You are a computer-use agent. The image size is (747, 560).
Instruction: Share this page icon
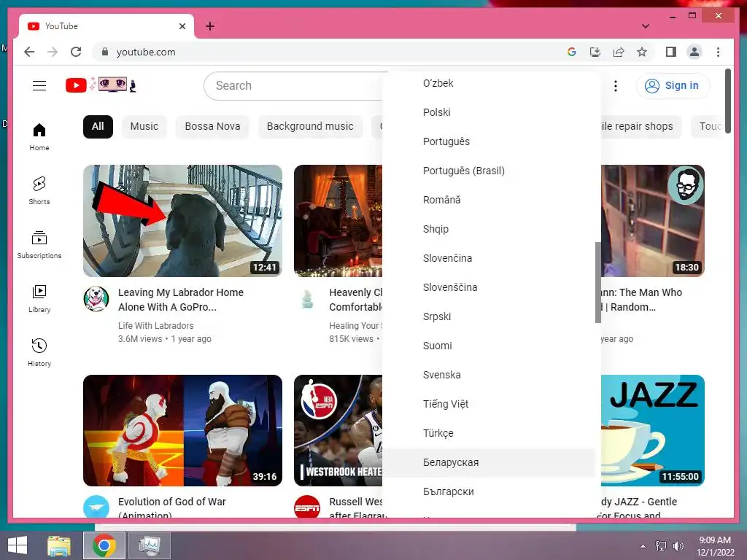[619, 52]
